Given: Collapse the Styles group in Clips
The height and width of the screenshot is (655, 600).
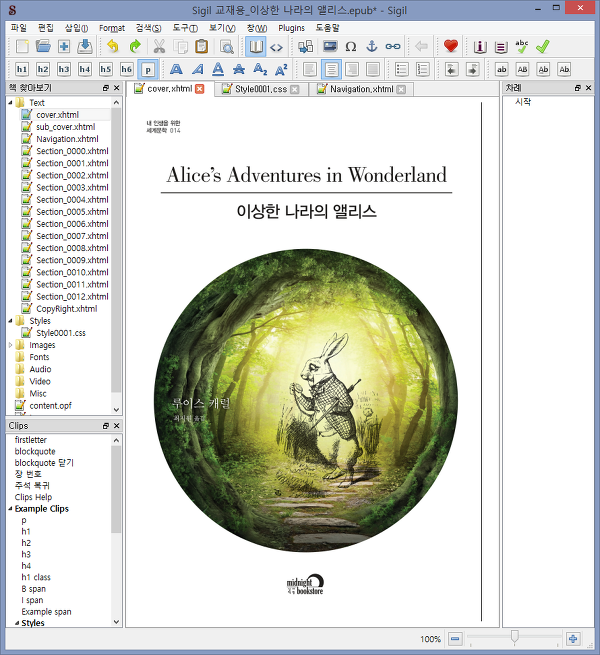Looking at the screenshot, I should pyautogui.click(x=17, y=623).
